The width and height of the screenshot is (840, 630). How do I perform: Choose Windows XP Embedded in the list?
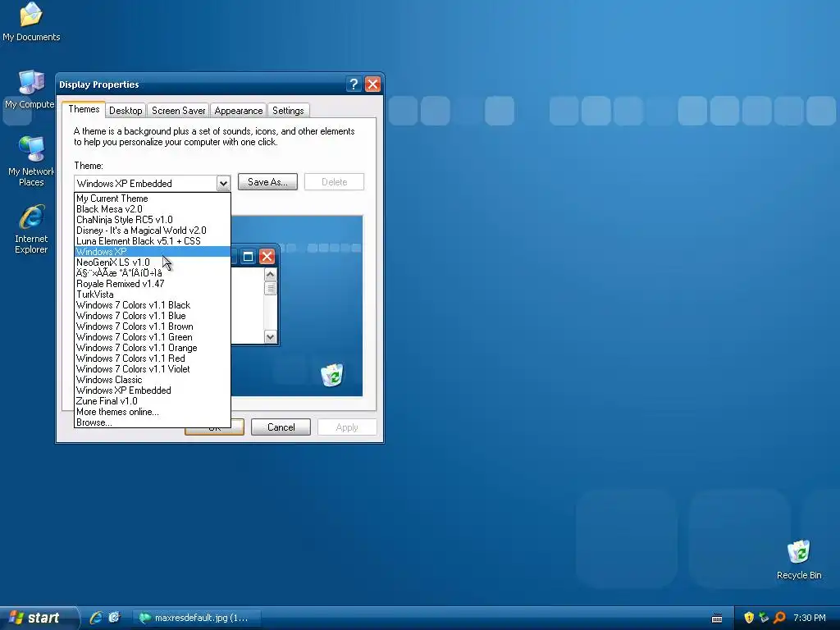coord(153,390)
